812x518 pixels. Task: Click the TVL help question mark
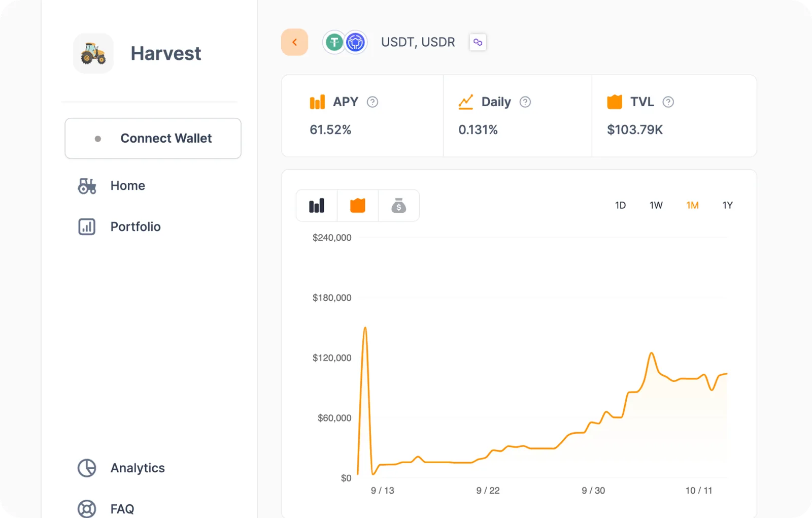pos(668,102)
